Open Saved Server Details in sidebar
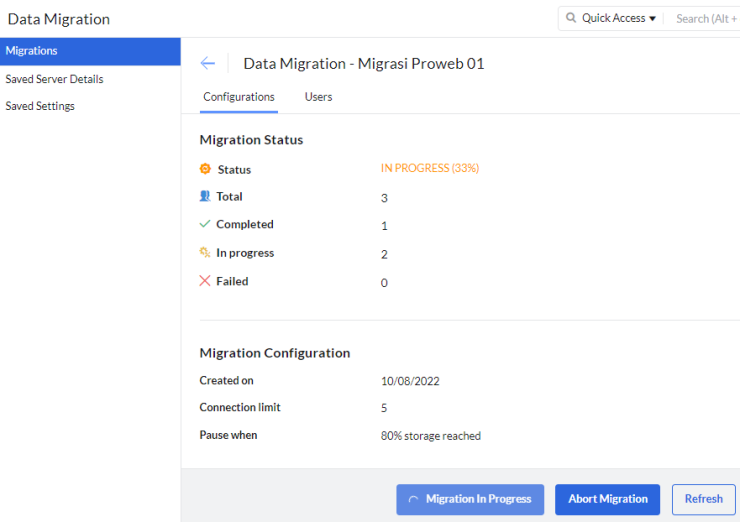740x522 pixels. point(54,79)
